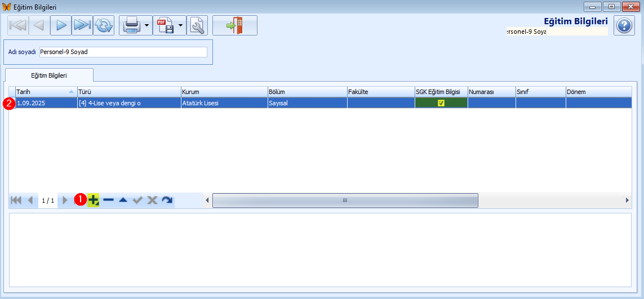Click the printer icon
Viewport: 644px width, 299px height.
coord(131,25)
